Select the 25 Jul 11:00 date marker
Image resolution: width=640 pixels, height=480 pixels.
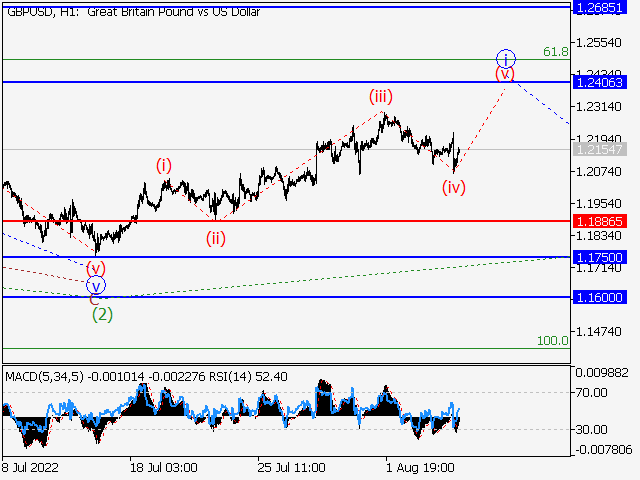[291, 467]
